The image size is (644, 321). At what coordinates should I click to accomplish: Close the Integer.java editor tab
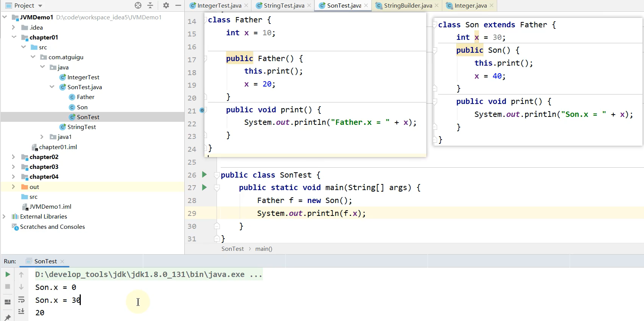492,5
